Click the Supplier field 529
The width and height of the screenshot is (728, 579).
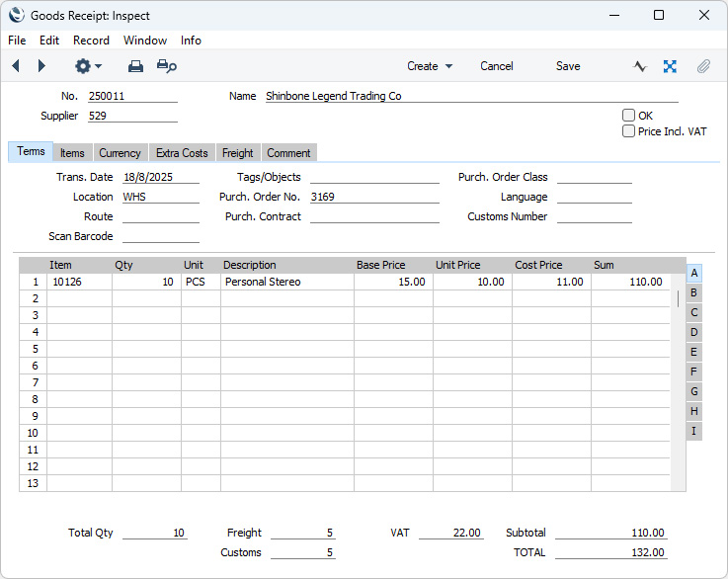pos(132,116)
